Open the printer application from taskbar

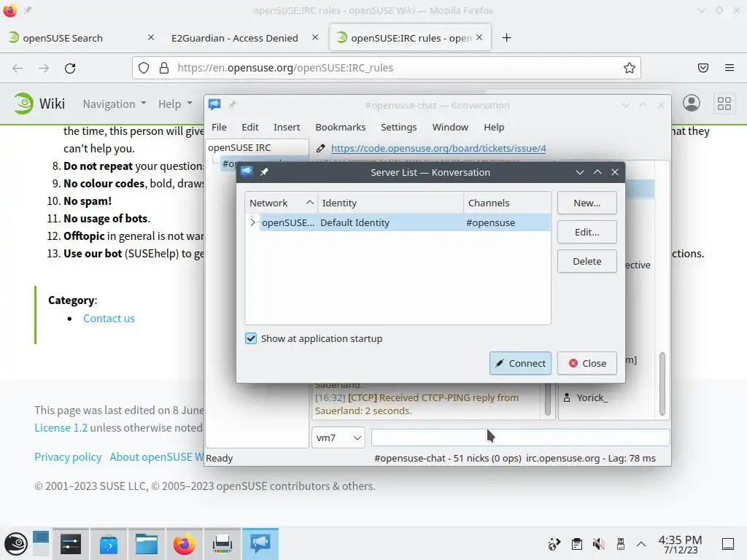pyautogui.click(x=222, y=544)
